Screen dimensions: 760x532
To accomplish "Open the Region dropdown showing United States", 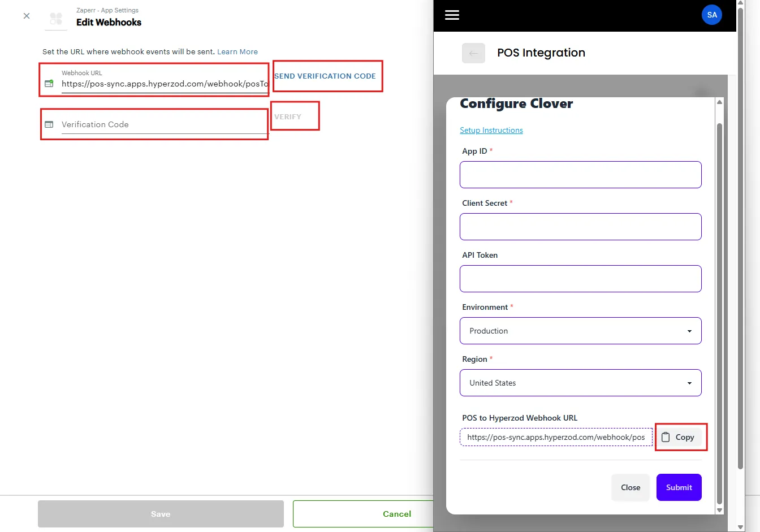I will (x=581, y=383).
